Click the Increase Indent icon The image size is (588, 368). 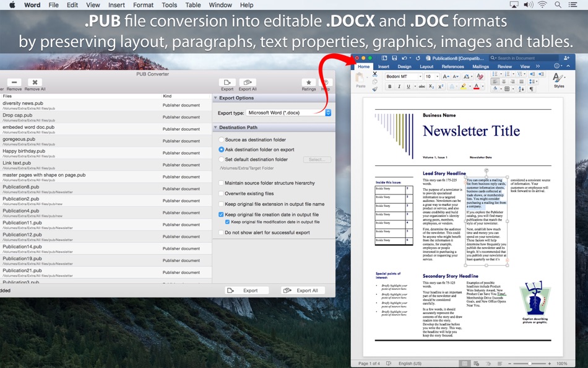(x=540, y=74)
